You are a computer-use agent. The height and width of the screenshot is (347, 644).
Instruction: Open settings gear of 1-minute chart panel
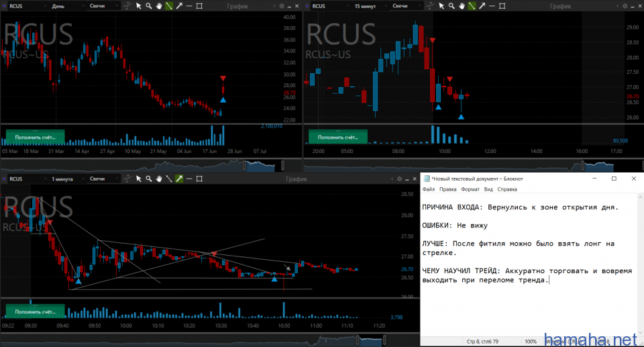[400, 179]
